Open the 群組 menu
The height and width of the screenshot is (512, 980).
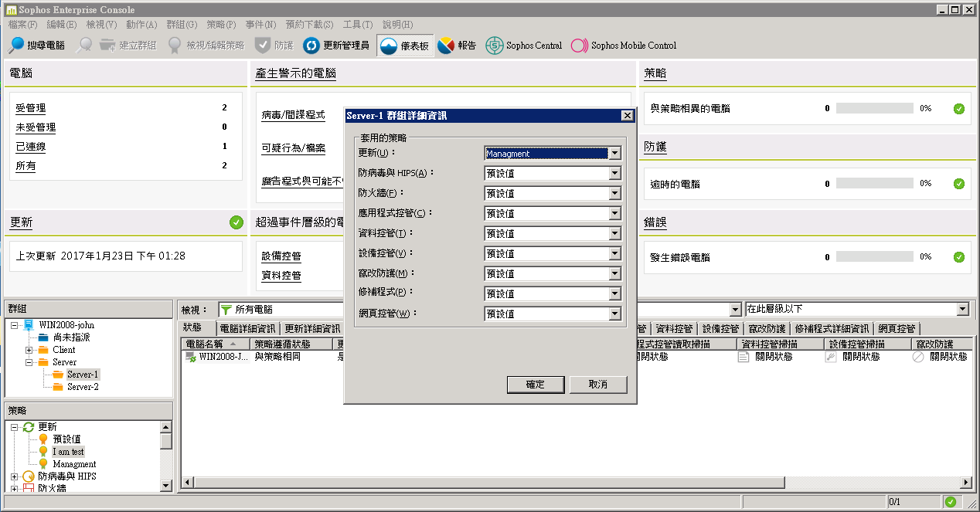pyautogui.click(x=182, y=25)
